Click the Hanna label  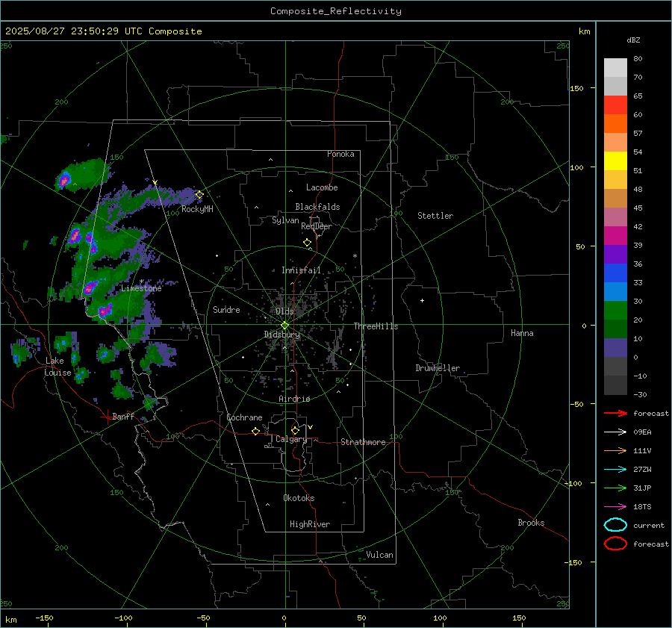(x=522, y=333)
